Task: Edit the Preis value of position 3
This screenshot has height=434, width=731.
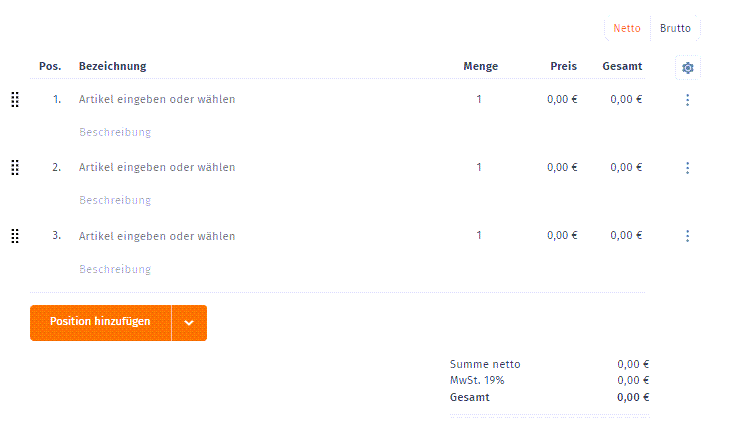Action: click(x=562, y=235)
